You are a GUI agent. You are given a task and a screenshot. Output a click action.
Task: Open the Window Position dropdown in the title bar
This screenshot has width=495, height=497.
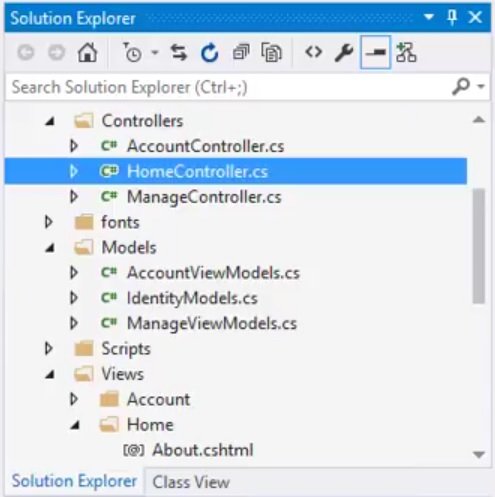(x=429, y=17)
